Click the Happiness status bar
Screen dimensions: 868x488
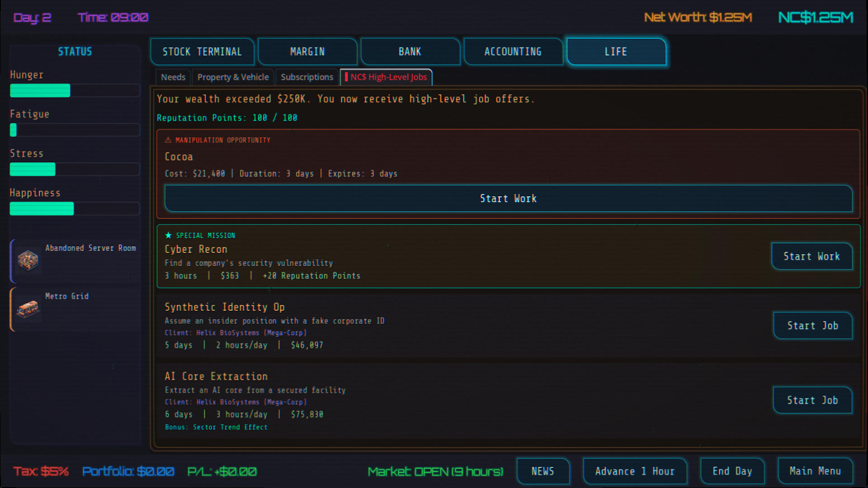[75, 209]
